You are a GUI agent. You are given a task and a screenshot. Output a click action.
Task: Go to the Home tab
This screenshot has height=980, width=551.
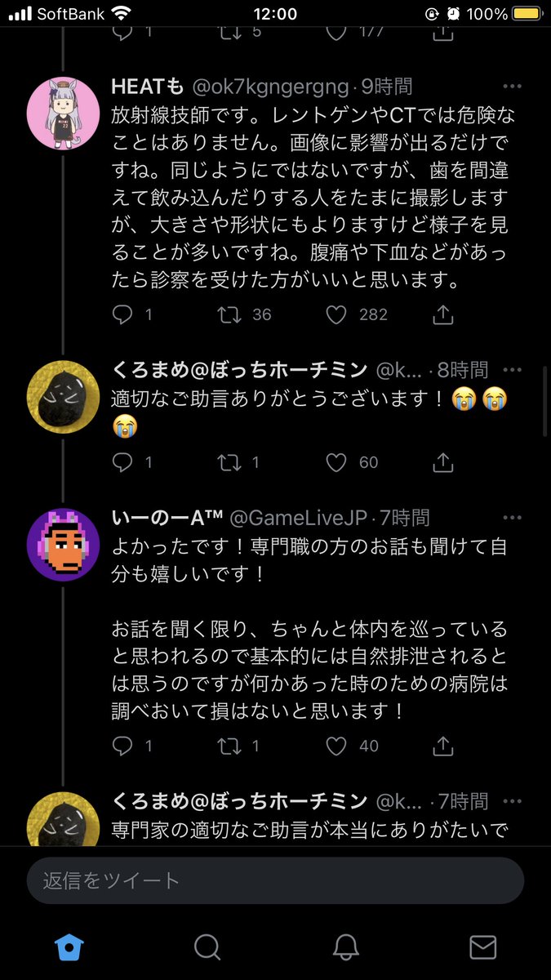pos(69,947)
